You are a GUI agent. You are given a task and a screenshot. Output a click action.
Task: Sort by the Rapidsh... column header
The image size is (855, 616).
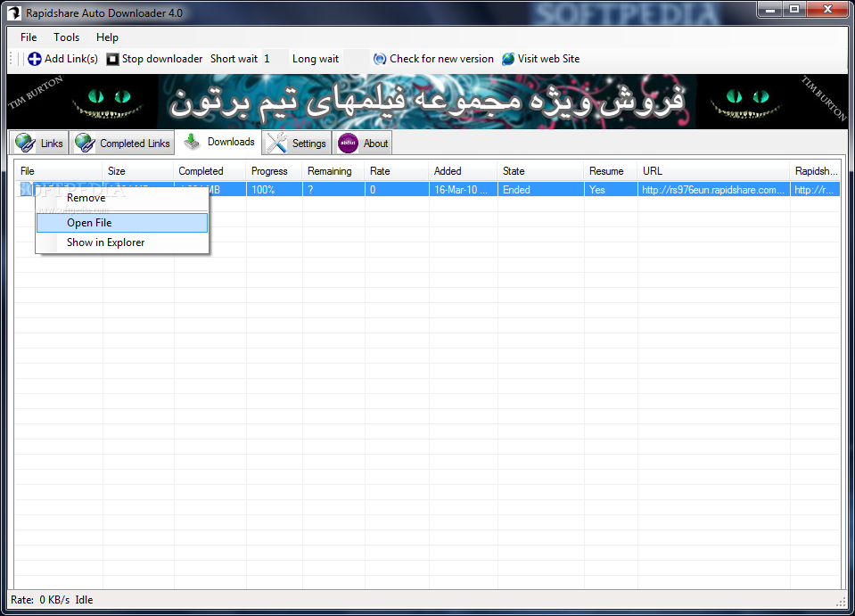coord(815,171)
